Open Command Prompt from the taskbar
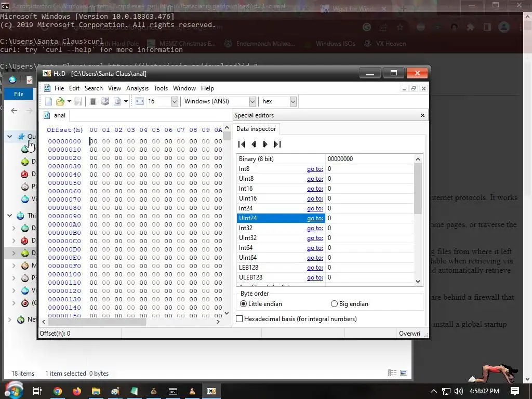This screenshot has height=399, width=532. (x=173, y=391)
